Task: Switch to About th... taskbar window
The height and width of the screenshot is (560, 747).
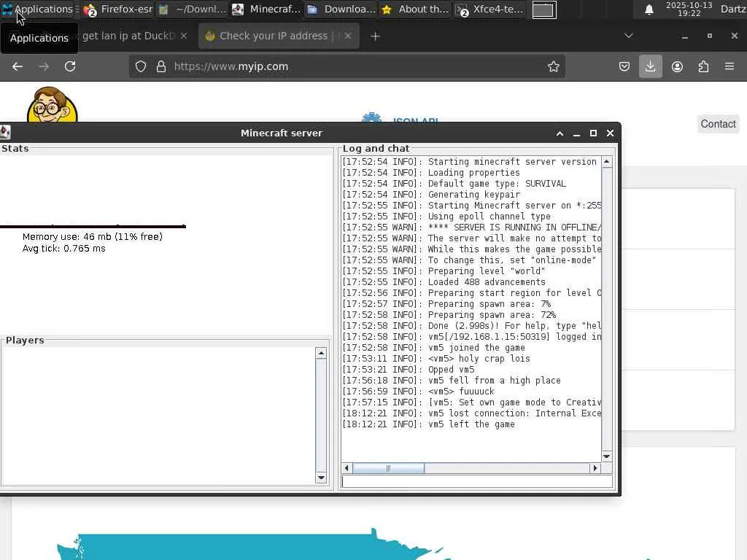Action: coord(415,9)
